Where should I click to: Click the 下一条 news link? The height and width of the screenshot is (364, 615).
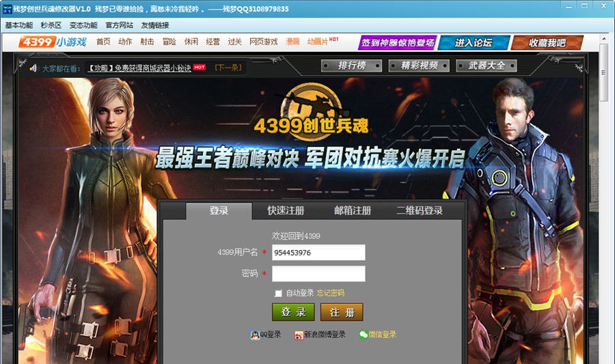pyautogui.click(x=228, y=68)
